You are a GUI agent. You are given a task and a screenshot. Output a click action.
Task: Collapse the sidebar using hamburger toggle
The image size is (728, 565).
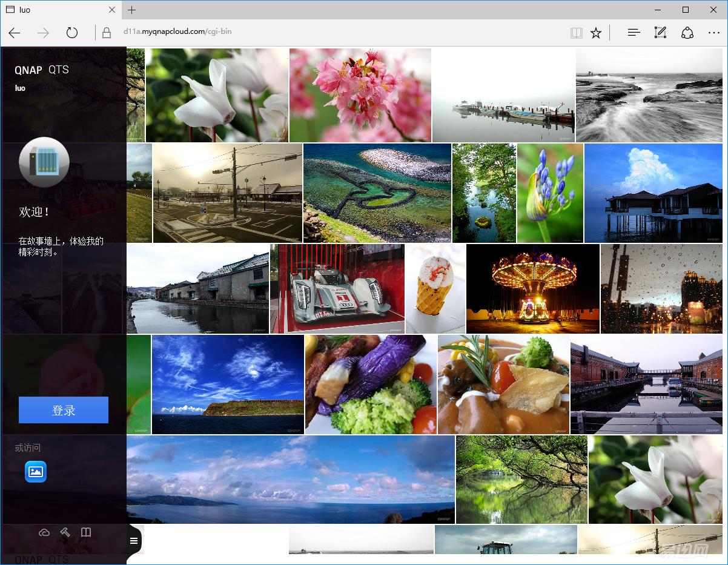point(134,541)
